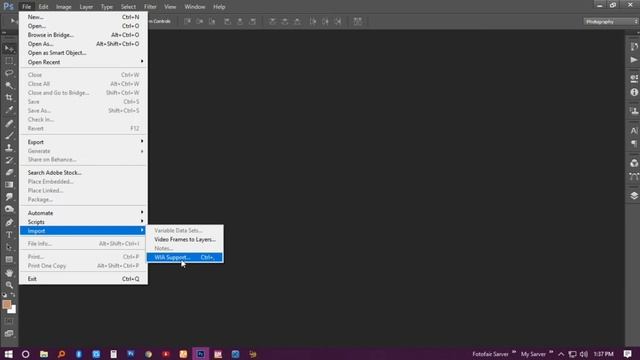Select Video Frames to Layers...

(184, 239)
